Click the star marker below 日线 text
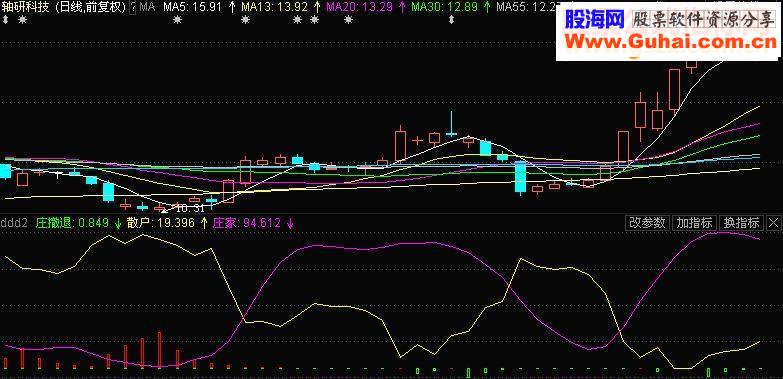The image size is (783, 379). click(x=21, y=20)
